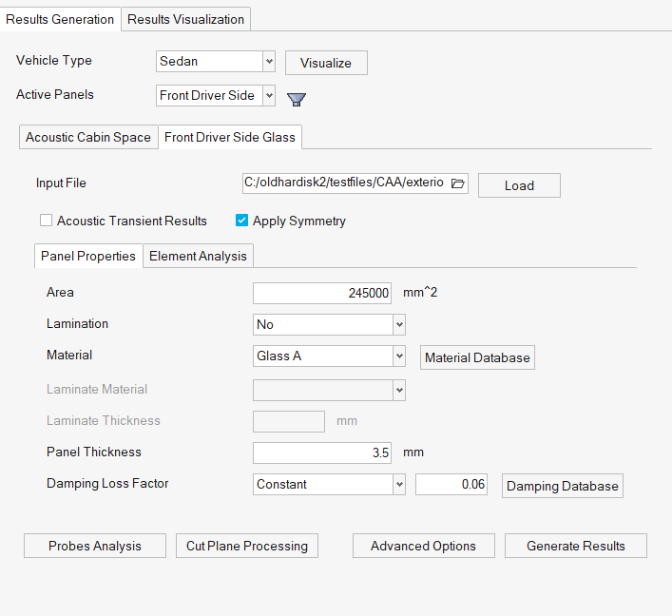Enable Acoustic Transient Results checkbox
This screenshot has height=616, width=672.
click(47, 221)
